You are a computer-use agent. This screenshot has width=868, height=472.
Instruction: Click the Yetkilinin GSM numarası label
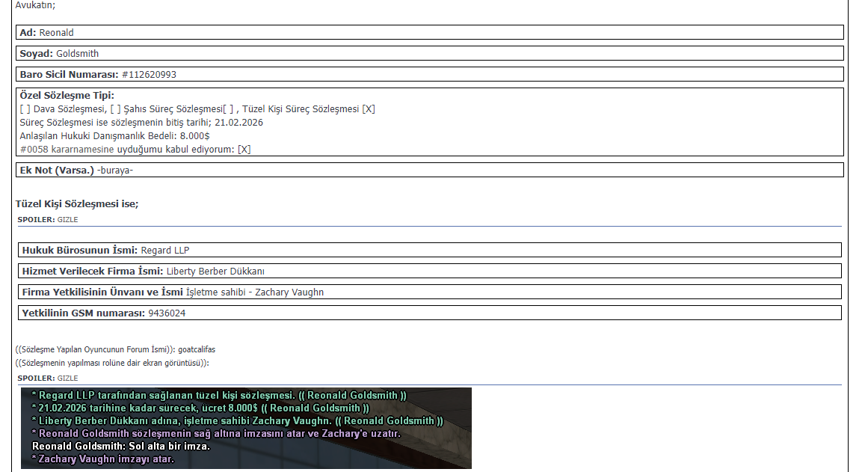[84, 313]
